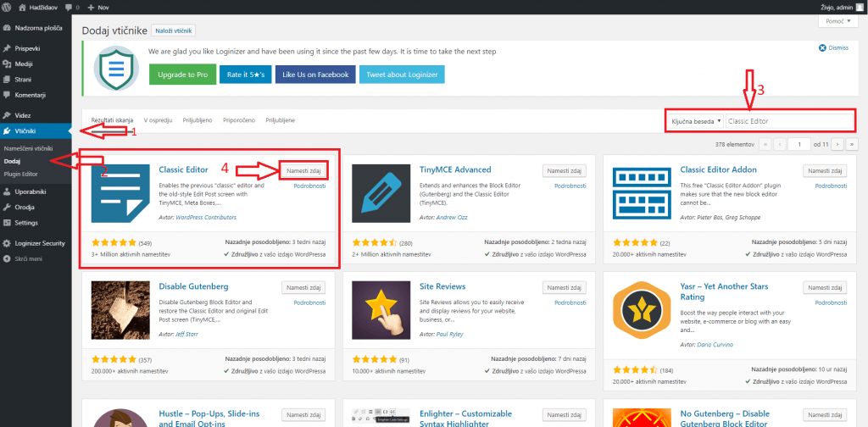Viewport: 868px width, 427px height.
Task: Switch to the Priljubljeno tab
Action: click(198, 119)
